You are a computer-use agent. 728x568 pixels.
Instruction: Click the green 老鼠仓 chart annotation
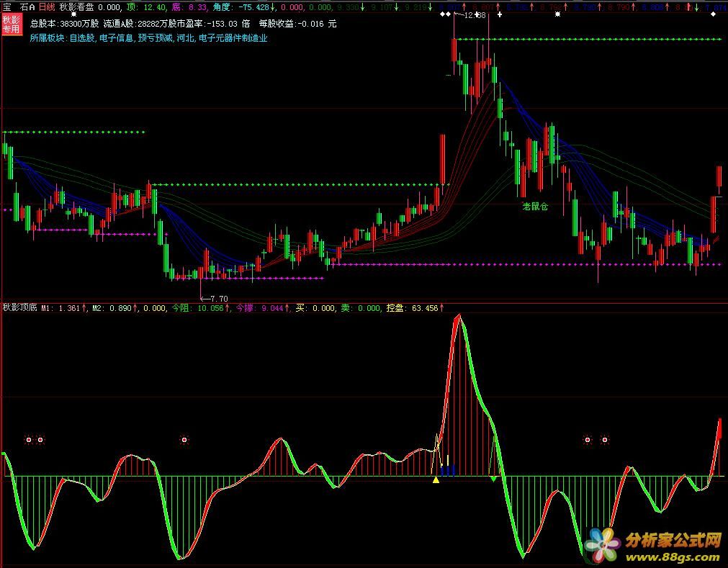click(535, 207)
